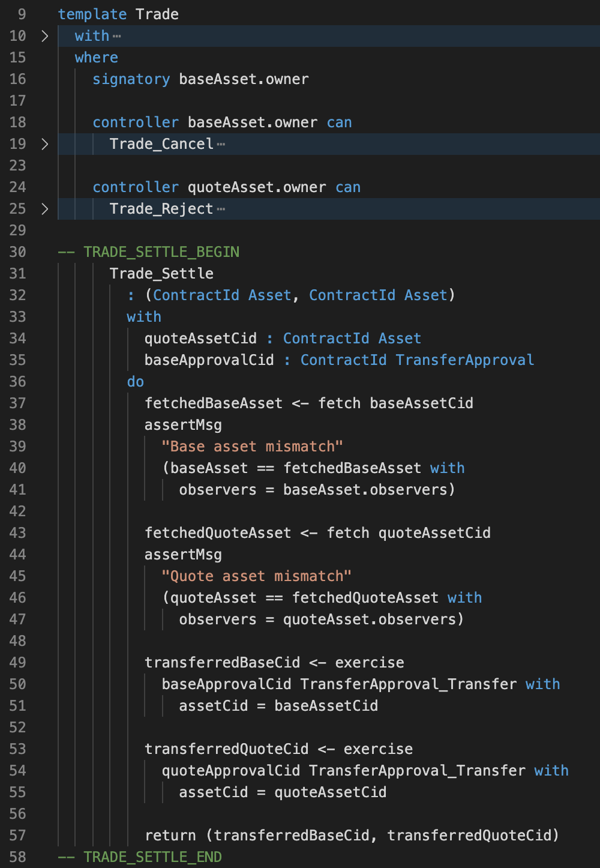Viewport: 600px width, 868px height.
Task: Click line number 58 in gutter
Action: 17,857
